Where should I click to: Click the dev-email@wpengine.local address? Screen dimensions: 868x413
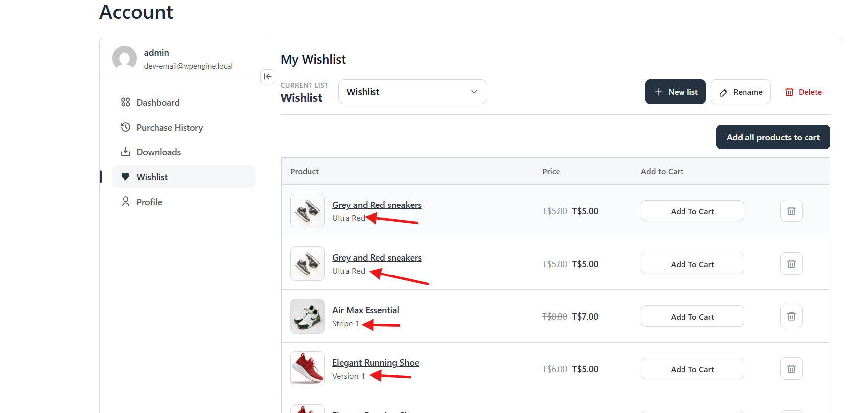(188, 66)
